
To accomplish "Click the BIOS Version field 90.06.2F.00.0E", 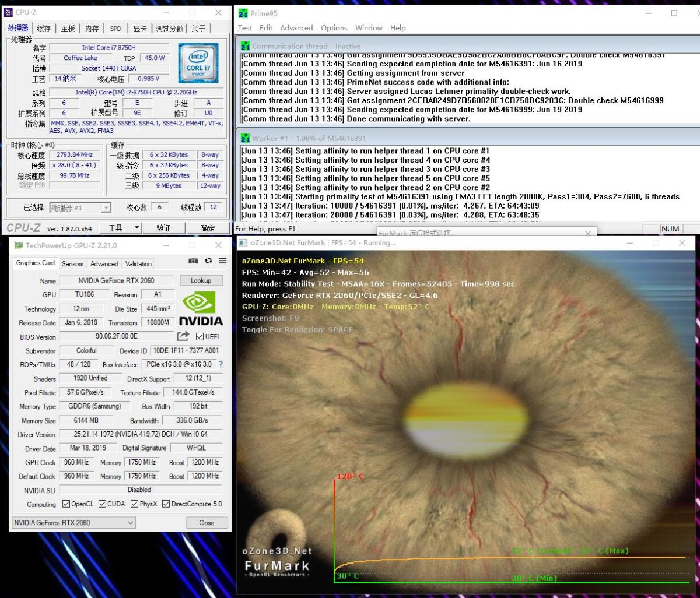I will coord(116,336).
